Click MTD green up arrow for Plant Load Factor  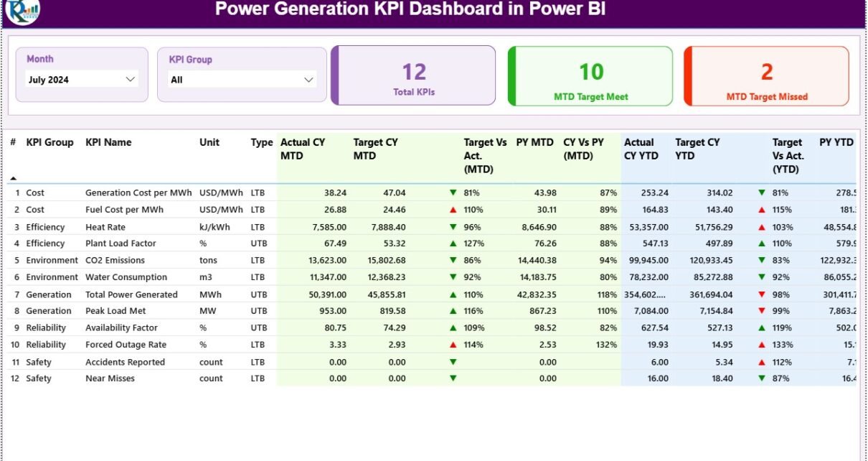tap(453, 243)
